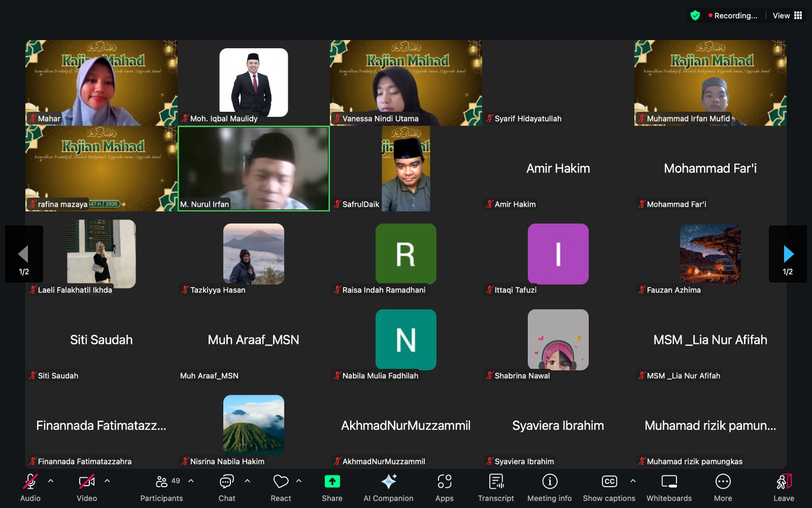812x508 pixels.
Task: Open Whiteboards
Action: pyautogui.click(x=669, y=488)
